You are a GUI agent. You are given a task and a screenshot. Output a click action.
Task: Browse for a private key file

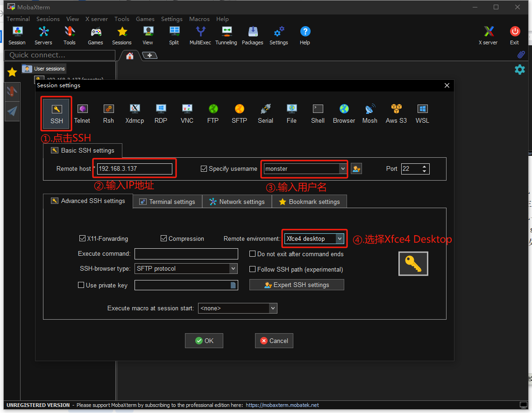click(233, 285)
